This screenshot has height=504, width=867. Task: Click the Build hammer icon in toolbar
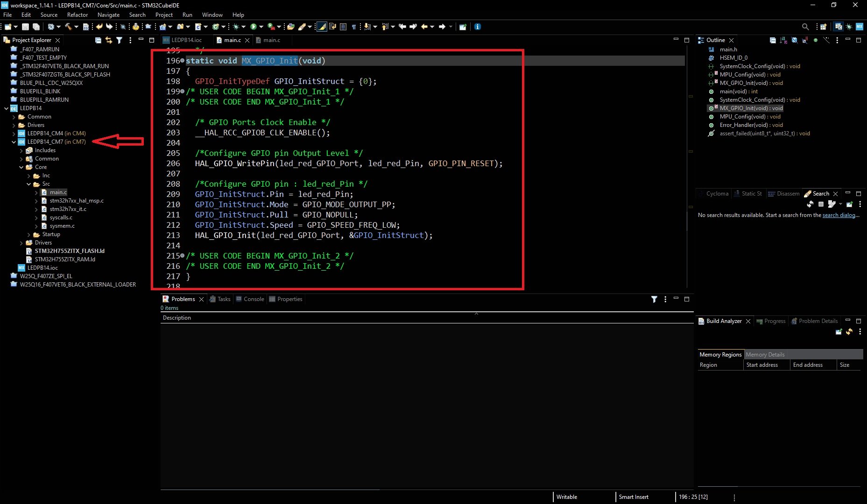pyautogui.click(x=68, y=27)
